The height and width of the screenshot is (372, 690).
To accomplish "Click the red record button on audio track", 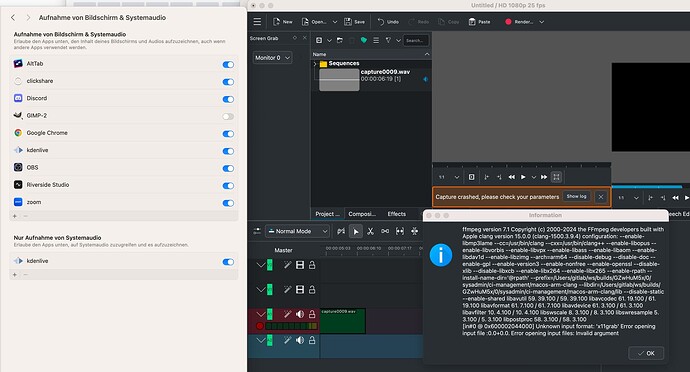I will (x=260, y=326).
